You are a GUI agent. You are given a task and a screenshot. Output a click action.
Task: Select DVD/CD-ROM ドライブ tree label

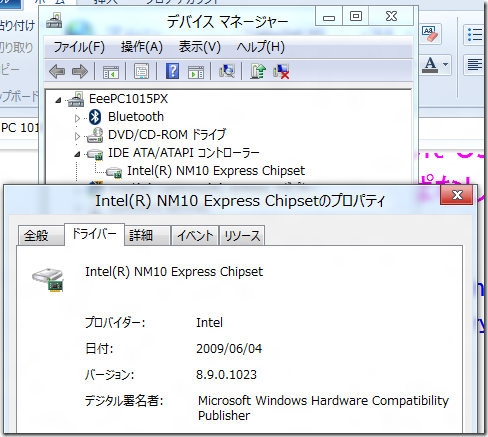point(167,135)
